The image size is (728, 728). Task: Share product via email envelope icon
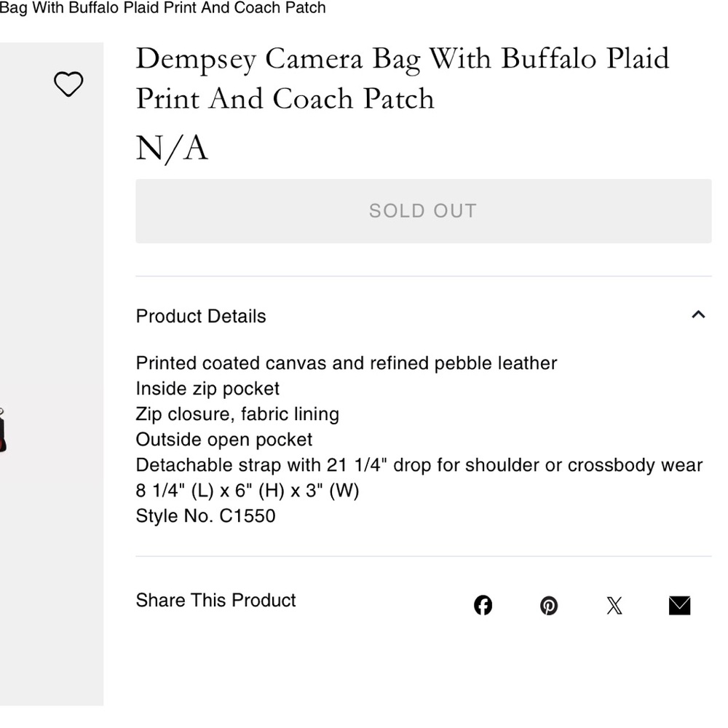tap(679, 605)
